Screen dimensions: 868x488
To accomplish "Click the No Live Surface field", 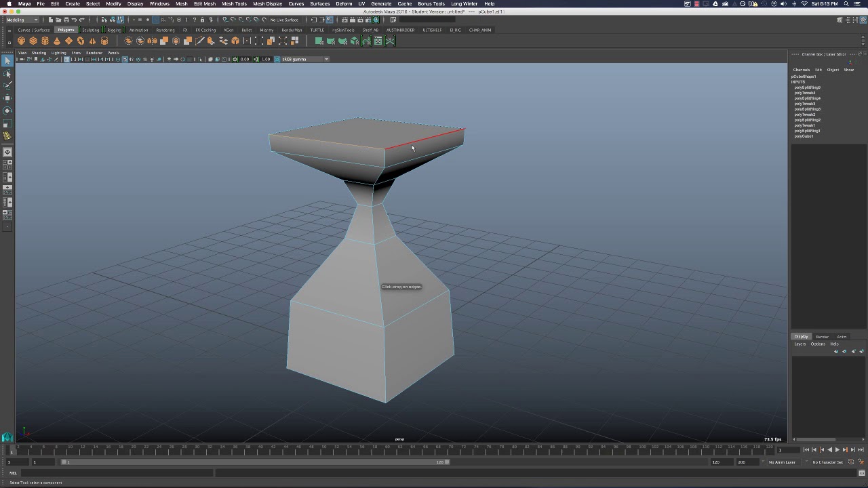I will click(x=285, y=20).
